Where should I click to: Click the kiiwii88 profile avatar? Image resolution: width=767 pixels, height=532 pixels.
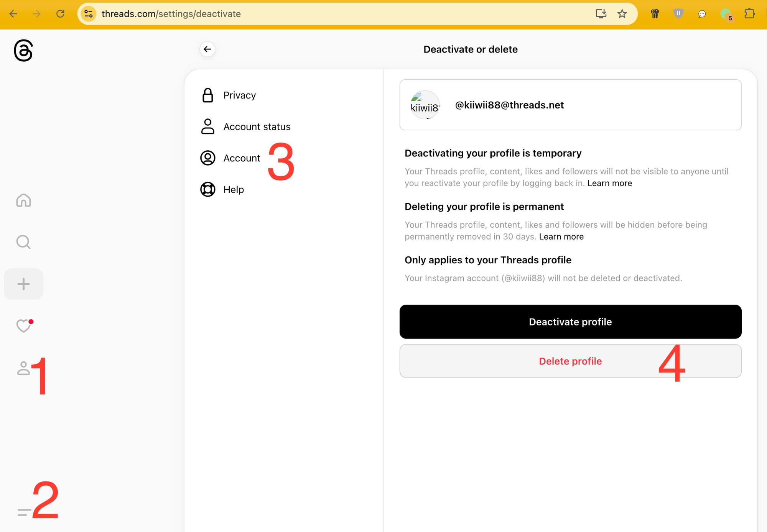[425, 105]
